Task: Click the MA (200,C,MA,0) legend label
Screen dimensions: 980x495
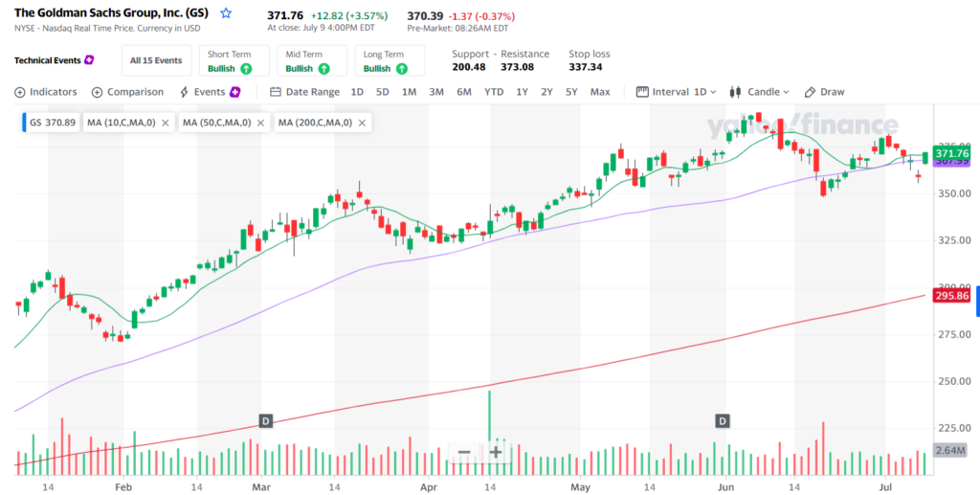Action: pyautogui.click(x=315, y=124)
